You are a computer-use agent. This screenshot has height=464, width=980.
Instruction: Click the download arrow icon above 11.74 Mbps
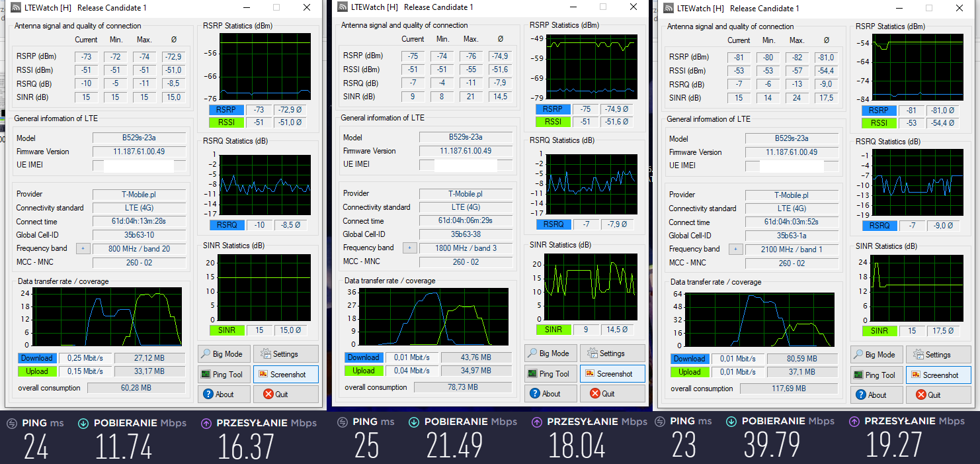[83, 422]
